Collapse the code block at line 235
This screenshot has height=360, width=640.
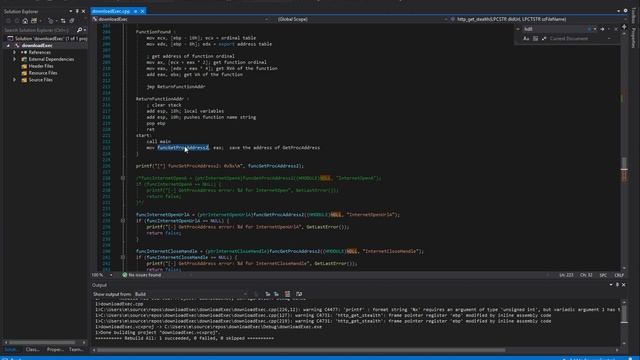coord(122,221)
